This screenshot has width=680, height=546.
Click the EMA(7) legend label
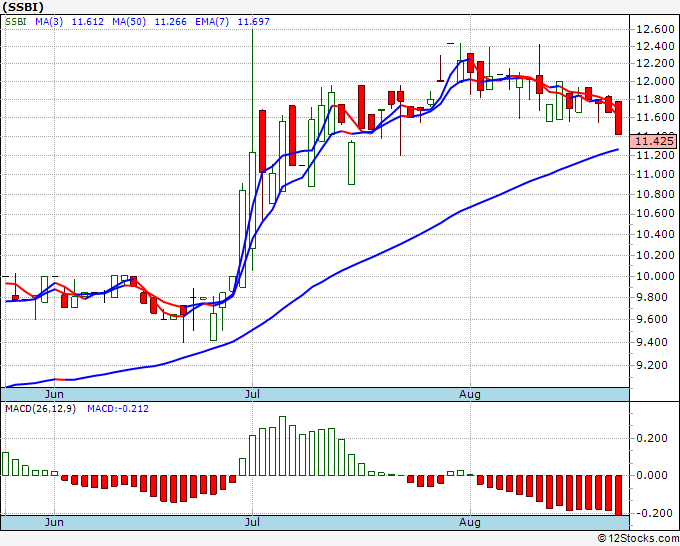pos(212,22)
